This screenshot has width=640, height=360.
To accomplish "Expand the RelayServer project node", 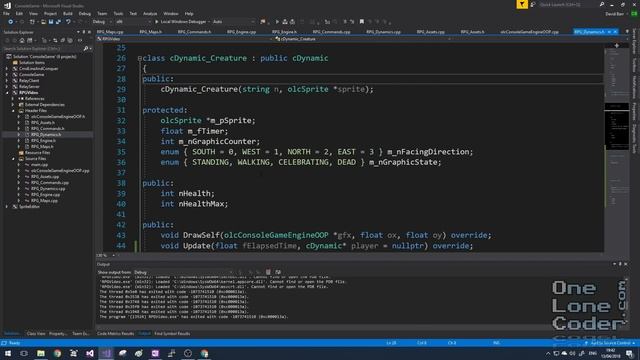I will pos(7,87).
